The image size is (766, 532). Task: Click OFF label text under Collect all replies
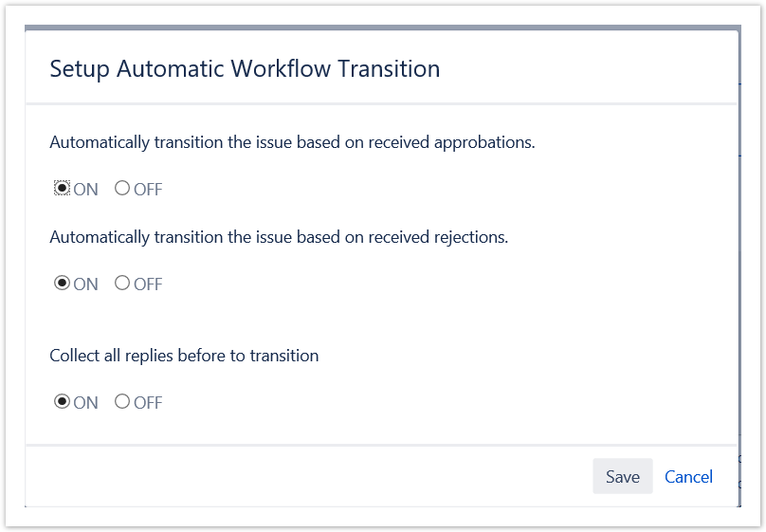pos(148,403)
